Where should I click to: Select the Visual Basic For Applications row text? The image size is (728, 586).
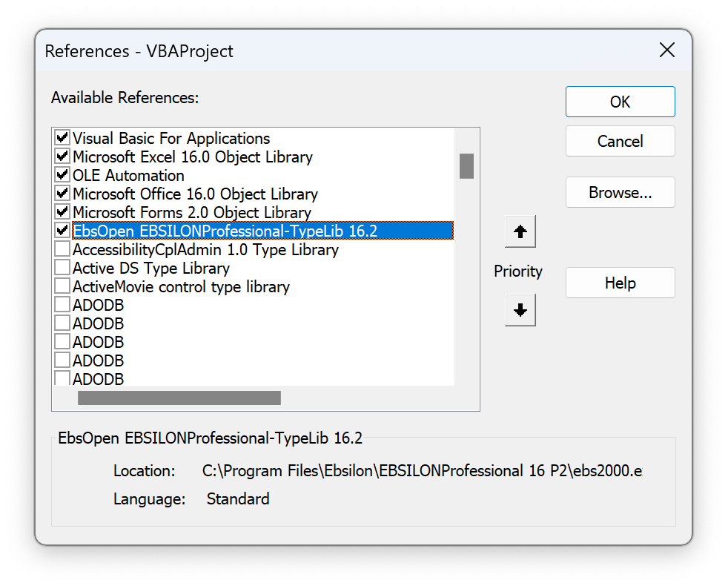(171, 139)
